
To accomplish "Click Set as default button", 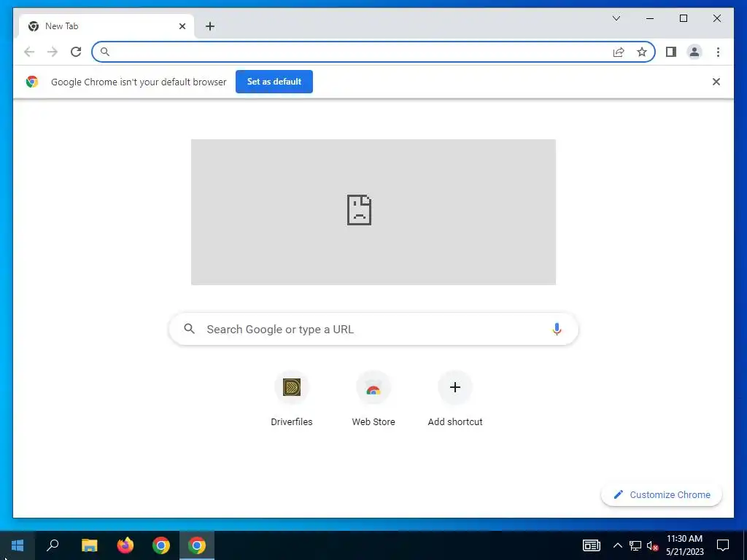I will click(274, 82).
